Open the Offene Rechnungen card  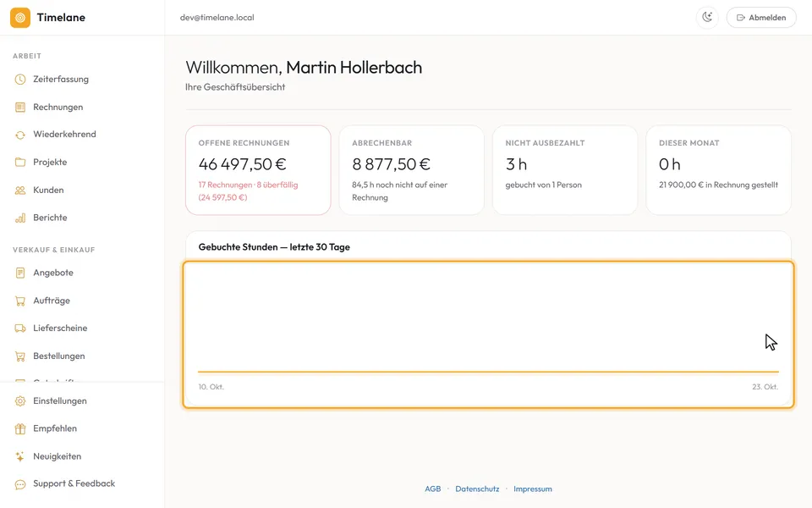click(259, 170)
